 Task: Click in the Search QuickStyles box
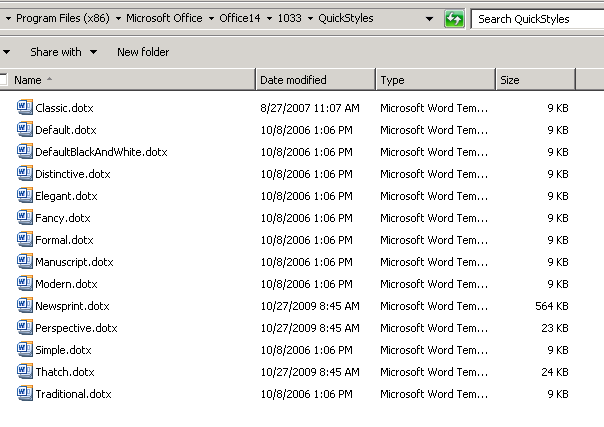tap(537, 19)
